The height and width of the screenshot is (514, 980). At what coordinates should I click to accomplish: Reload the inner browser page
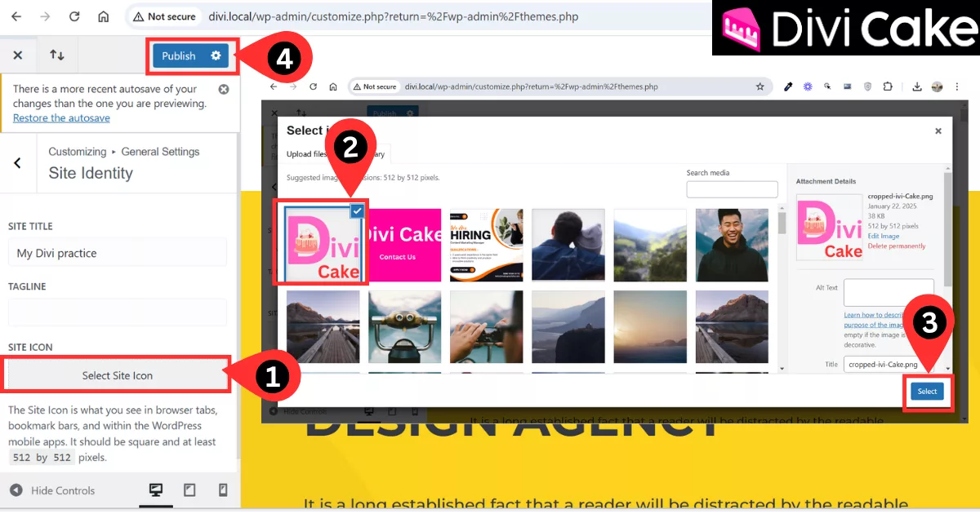313,86
